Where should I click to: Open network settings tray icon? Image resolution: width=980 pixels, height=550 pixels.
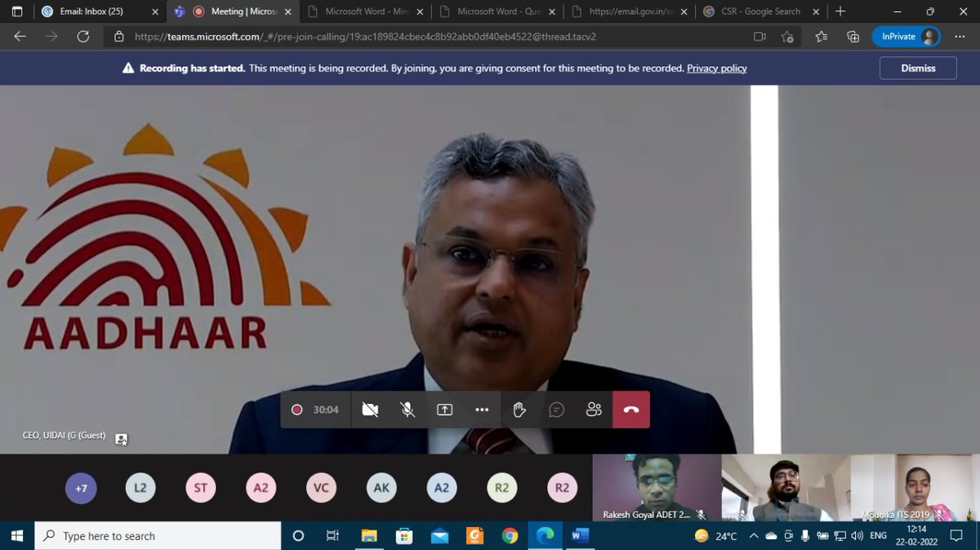click(x=838, y=536)
